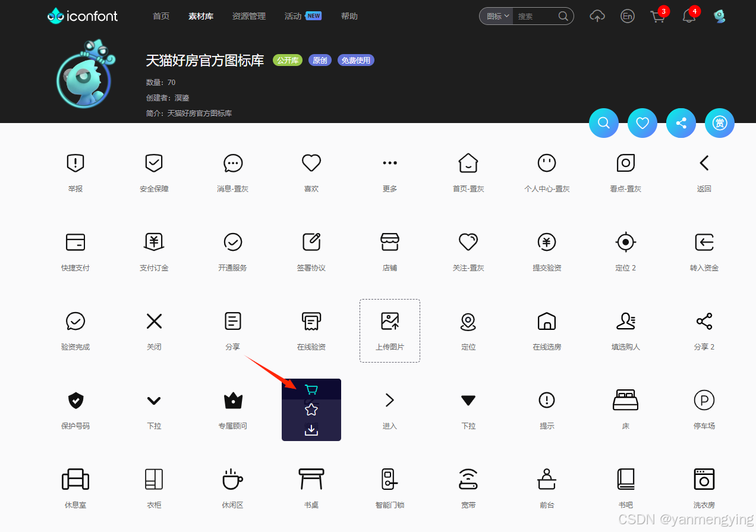The height and width of the screenshot is (532, 756).
Task: Click the 保护号码 shield icon
Action: (x=75, y=400)
